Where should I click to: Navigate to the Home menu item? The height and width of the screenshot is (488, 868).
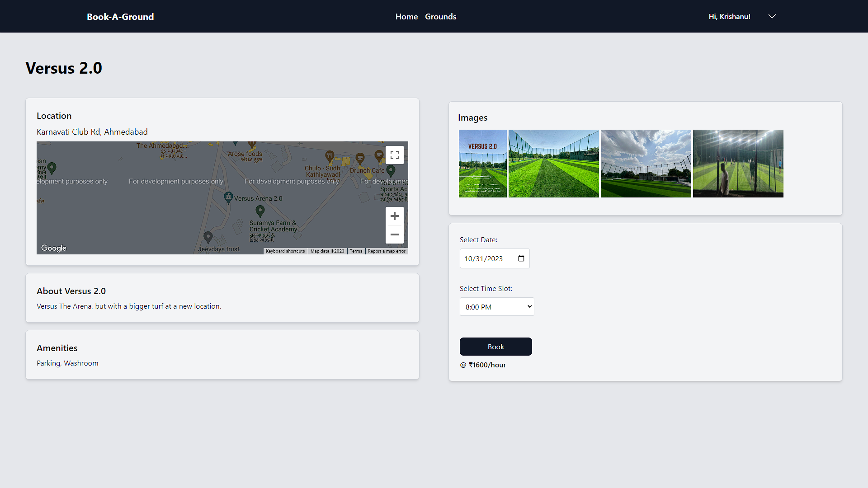tap(406, 16)
